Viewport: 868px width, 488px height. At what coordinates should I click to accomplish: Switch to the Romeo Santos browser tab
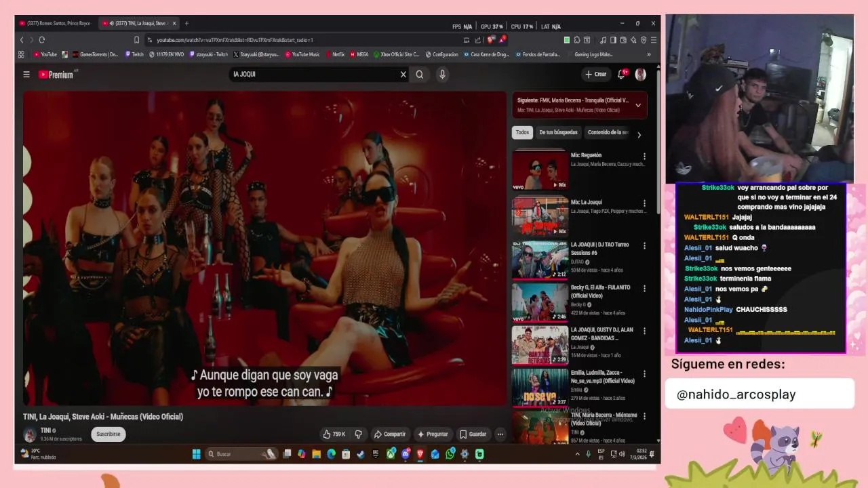[57, 23]
